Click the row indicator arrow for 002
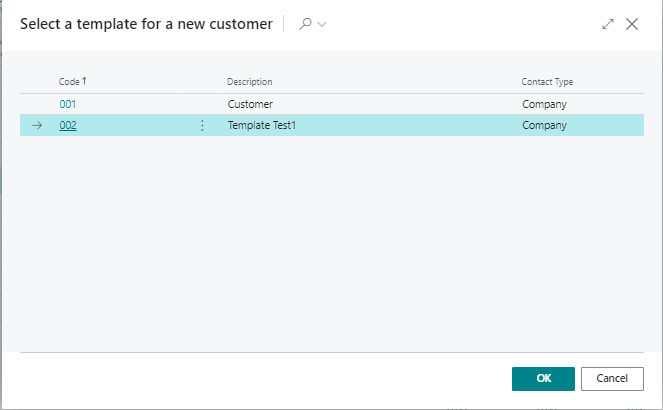663x410 pixels. point(37,125)
